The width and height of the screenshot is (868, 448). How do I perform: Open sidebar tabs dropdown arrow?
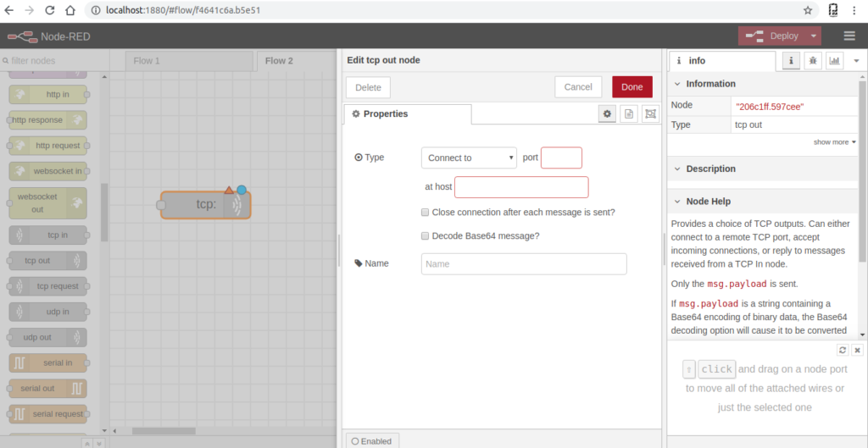(x=856, y=61)
